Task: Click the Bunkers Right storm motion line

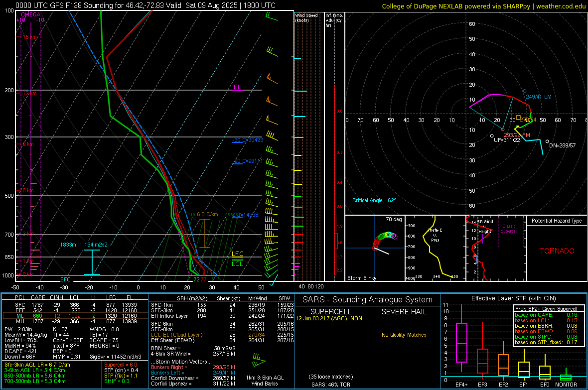Action: (x=193, y=367)
